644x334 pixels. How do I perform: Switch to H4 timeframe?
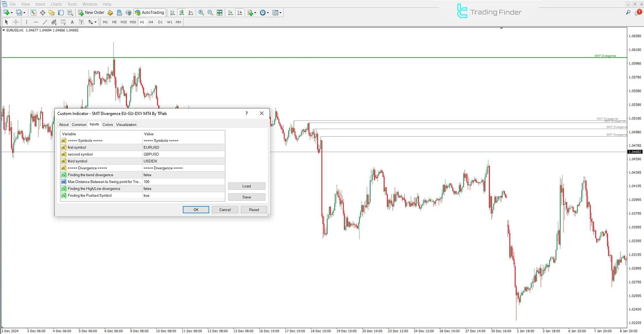point(151,22)
